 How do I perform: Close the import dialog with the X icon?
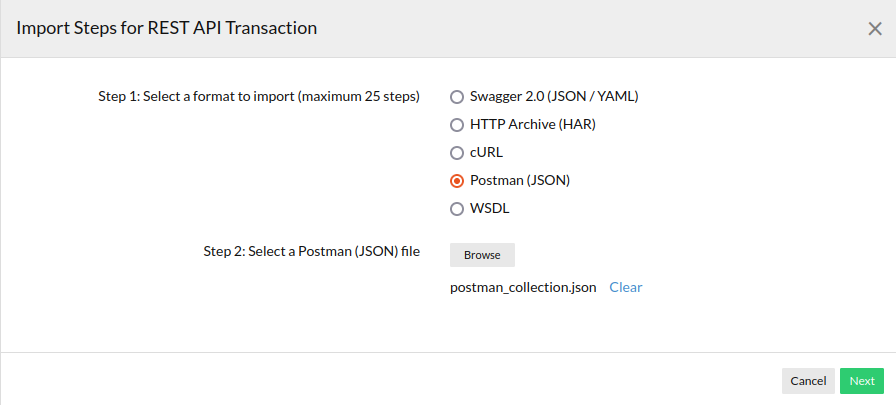874,29
